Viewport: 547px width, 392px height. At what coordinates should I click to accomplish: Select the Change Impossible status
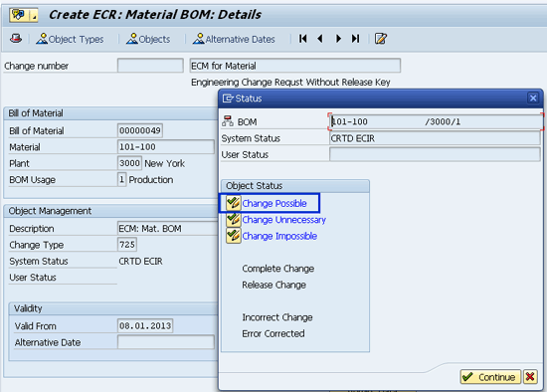tap(279, 236)
